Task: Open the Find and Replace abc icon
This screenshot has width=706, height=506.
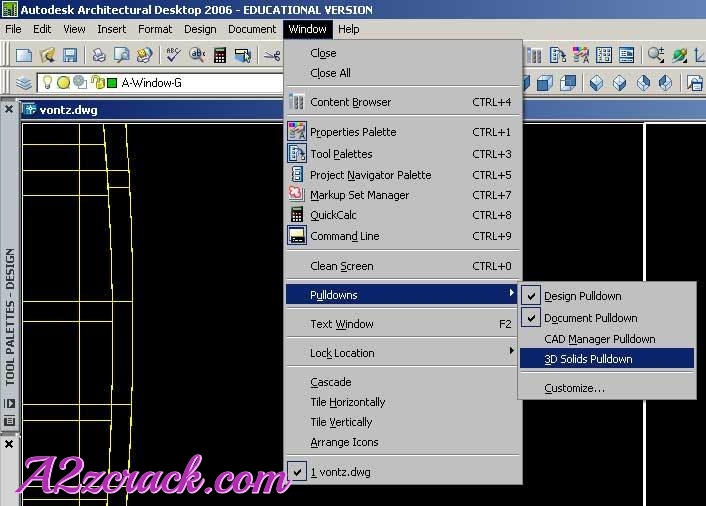Action: 197,55
